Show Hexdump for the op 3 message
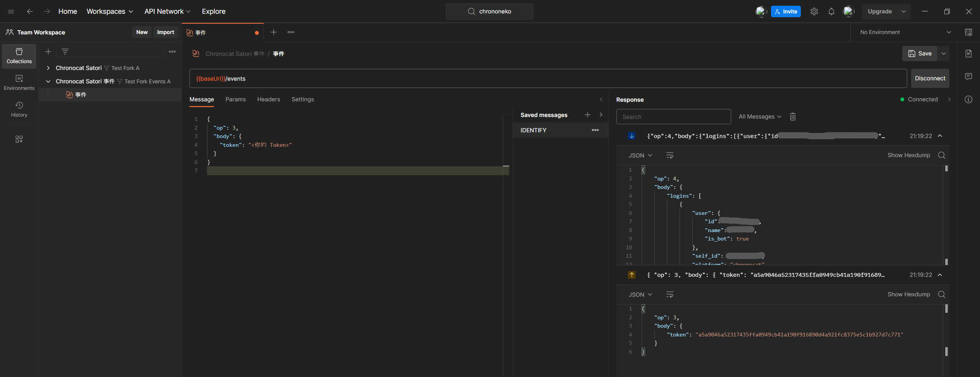The height and width of the screenshot is (377, 980). (x=909, y=294)
